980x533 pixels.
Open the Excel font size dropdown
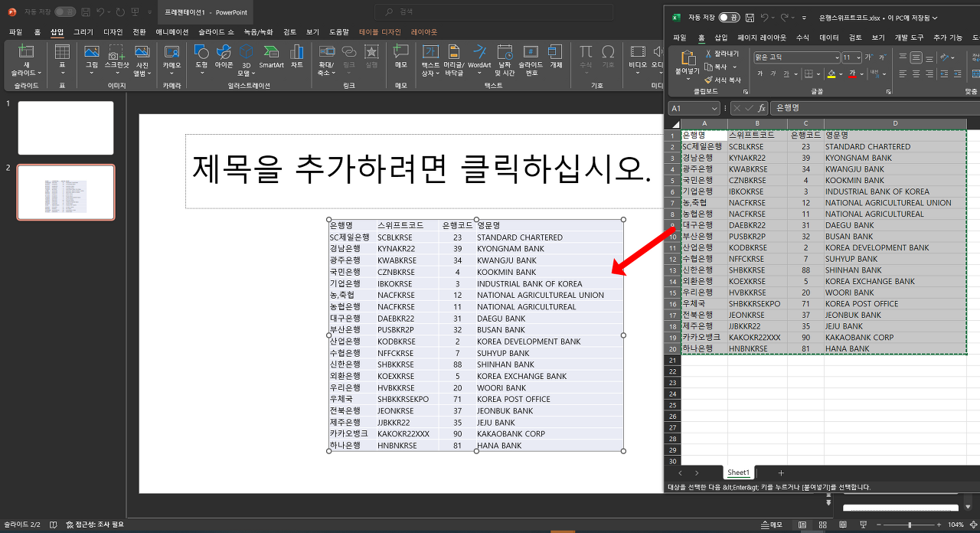(x=857, y=57)
